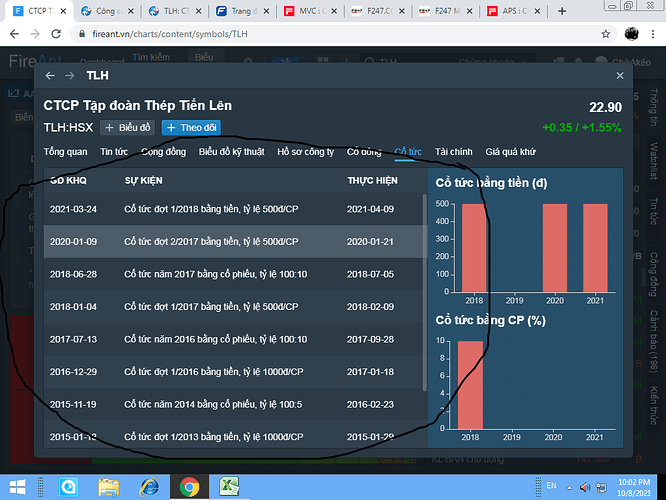Open Excel from the taskbar
The width and height of the screenshot is (666, 500).
229,487
